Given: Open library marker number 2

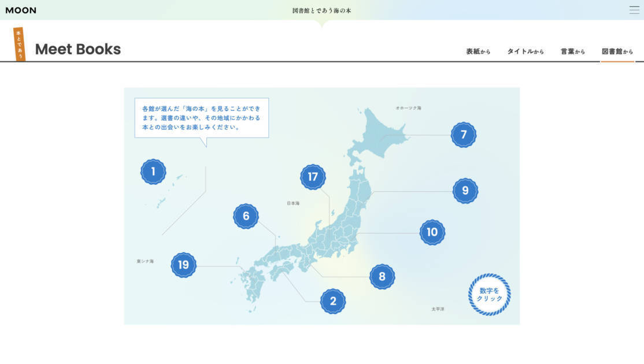Looking at the screenshot, I should pos(333,301).
